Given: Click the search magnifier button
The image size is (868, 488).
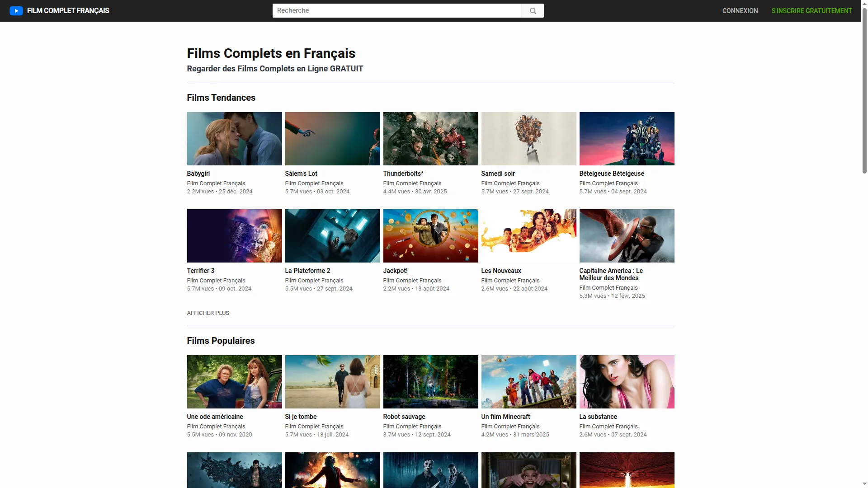Looking at the screenshot, I should [x=533, y=11].
